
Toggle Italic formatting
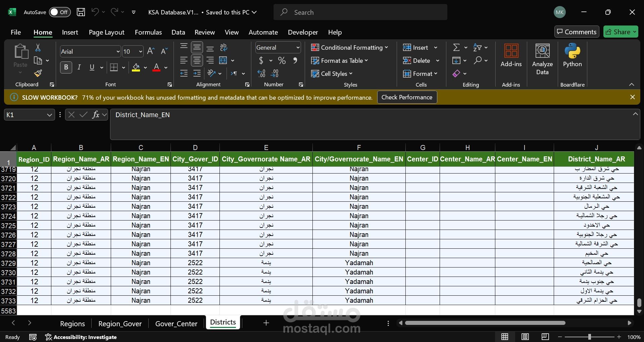(79, 67)
